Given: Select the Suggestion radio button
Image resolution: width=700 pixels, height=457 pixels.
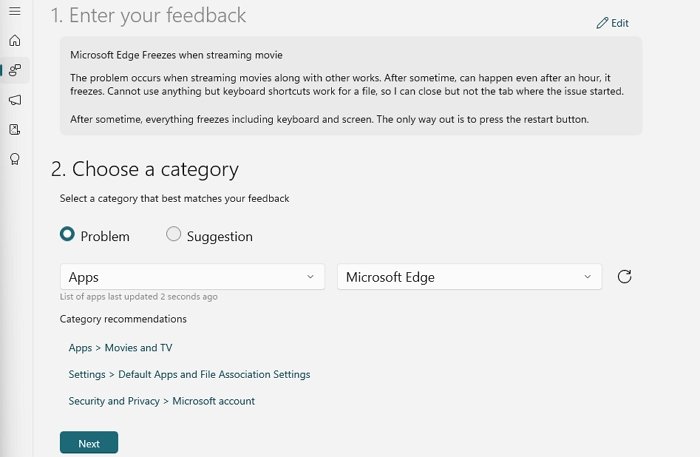Looking at the screenshot, I should 174,234.
